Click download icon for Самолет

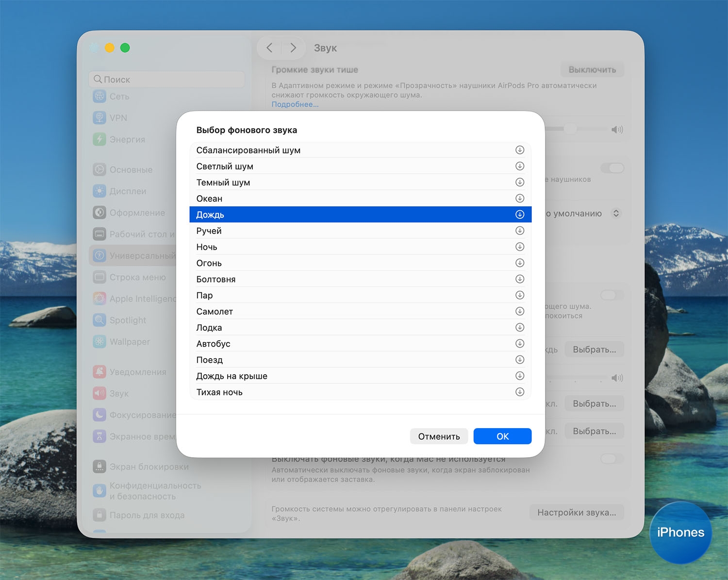click(519, 311)
